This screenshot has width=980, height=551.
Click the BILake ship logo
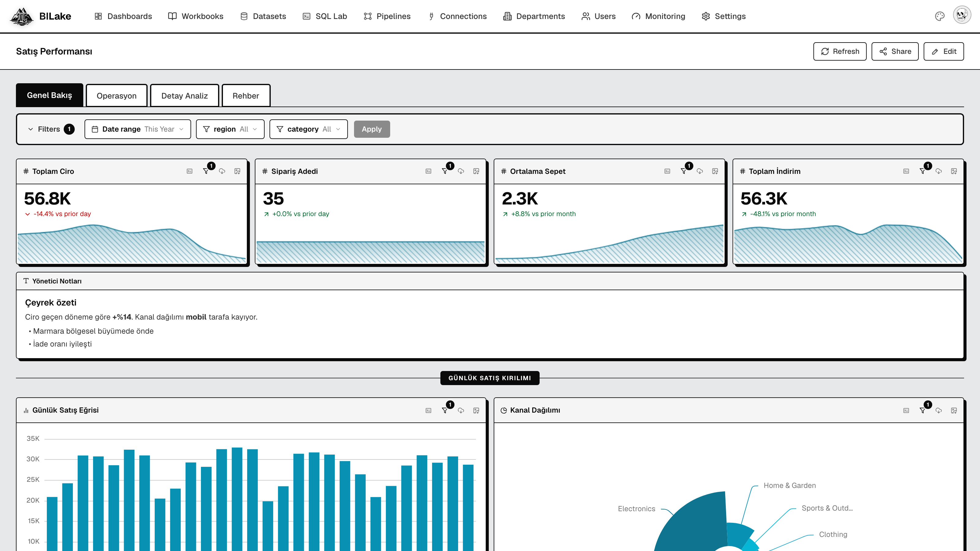(22, 16)
